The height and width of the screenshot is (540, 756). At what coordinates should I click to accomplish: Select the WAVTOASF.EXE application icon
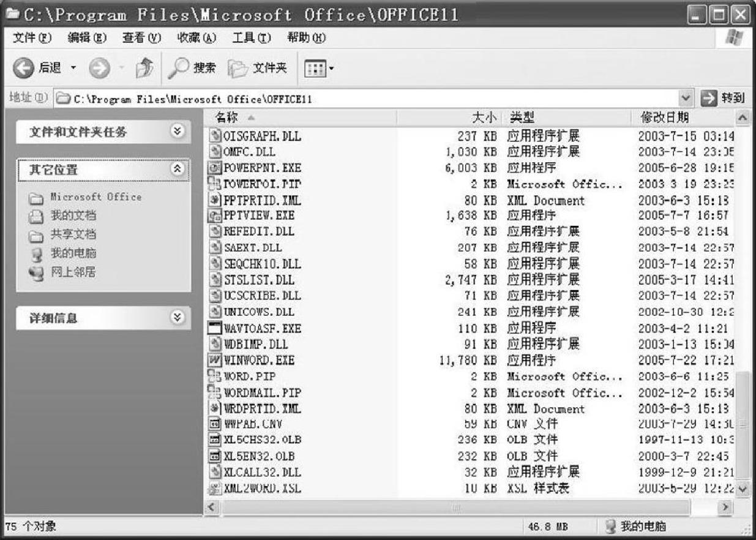(x=215, y=328)
